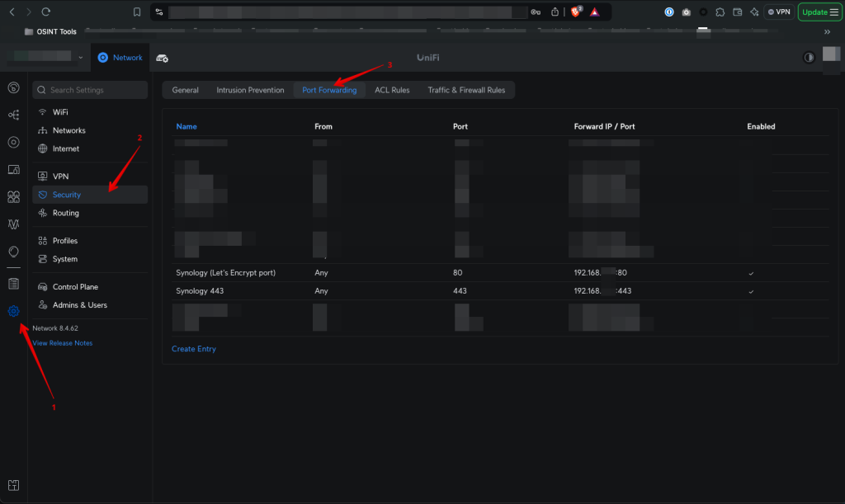Open the UniFi Devices circle icon
Viewport: 845px width, 504px height.
click(x=13, y=142)
